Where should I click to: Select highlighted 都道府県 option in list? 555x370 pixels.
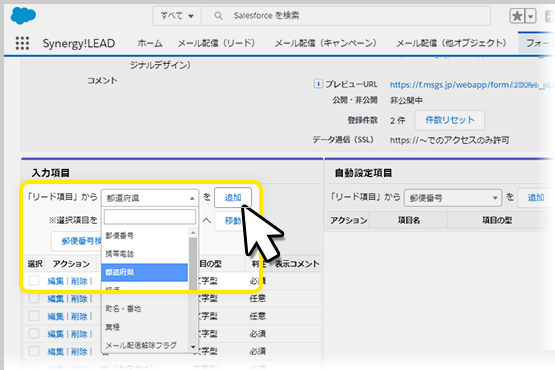[x=144, y=272]
